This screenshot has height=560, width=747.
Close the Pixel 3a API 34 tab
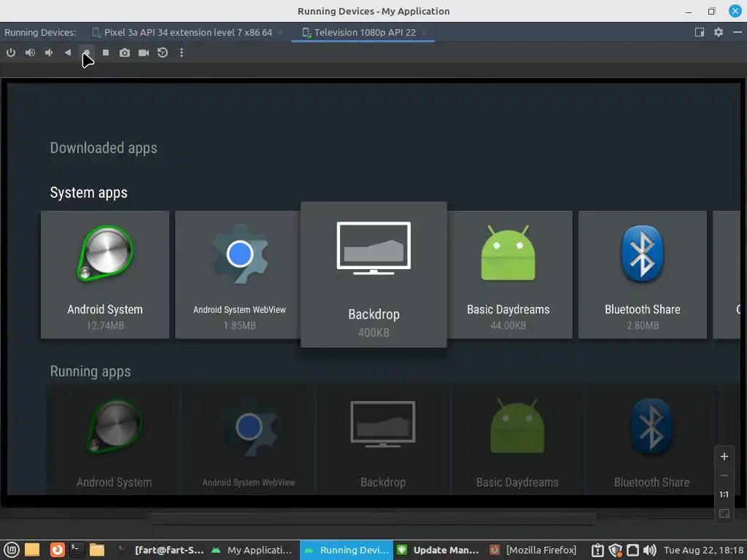click(280, 32)
